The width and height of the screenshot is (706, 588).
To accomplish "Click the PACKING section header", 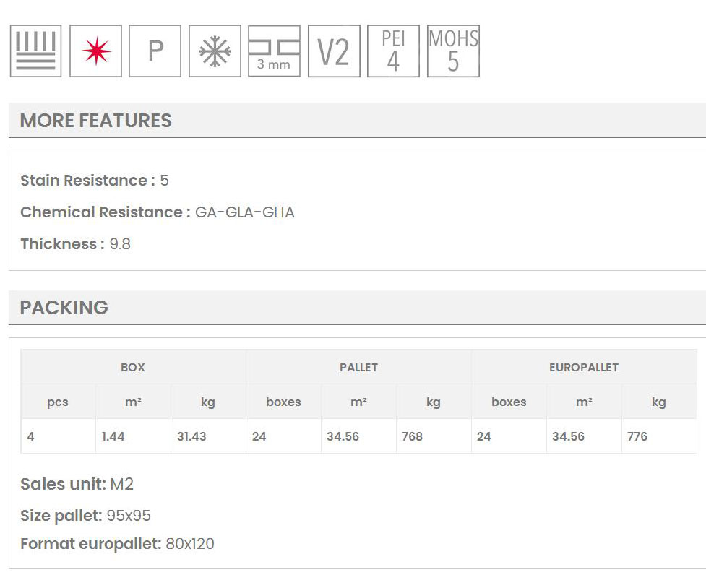I will pos(64,308).
